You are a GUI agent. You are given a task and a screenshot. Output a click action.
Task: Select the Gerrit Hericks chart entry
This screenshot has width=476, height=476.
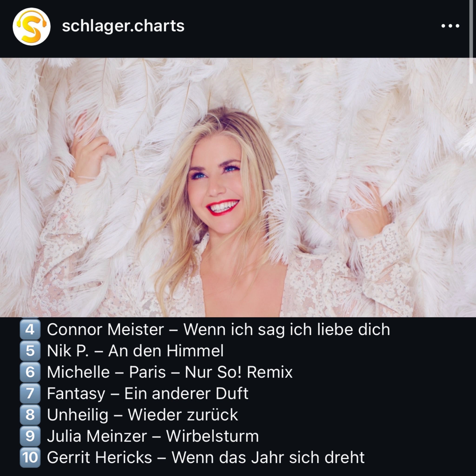click(206, 457)
